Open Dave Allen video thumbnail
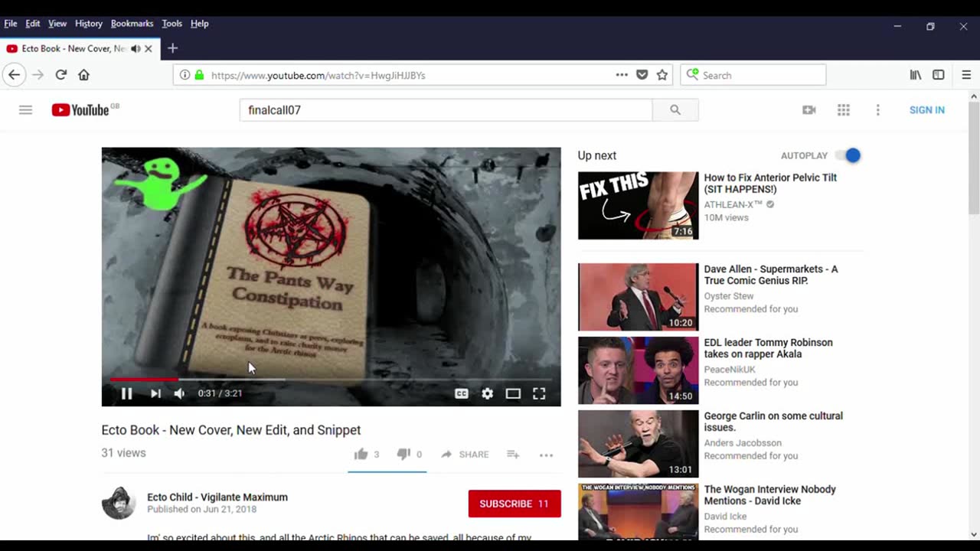 pyautogui.click(x=639, y=297)
